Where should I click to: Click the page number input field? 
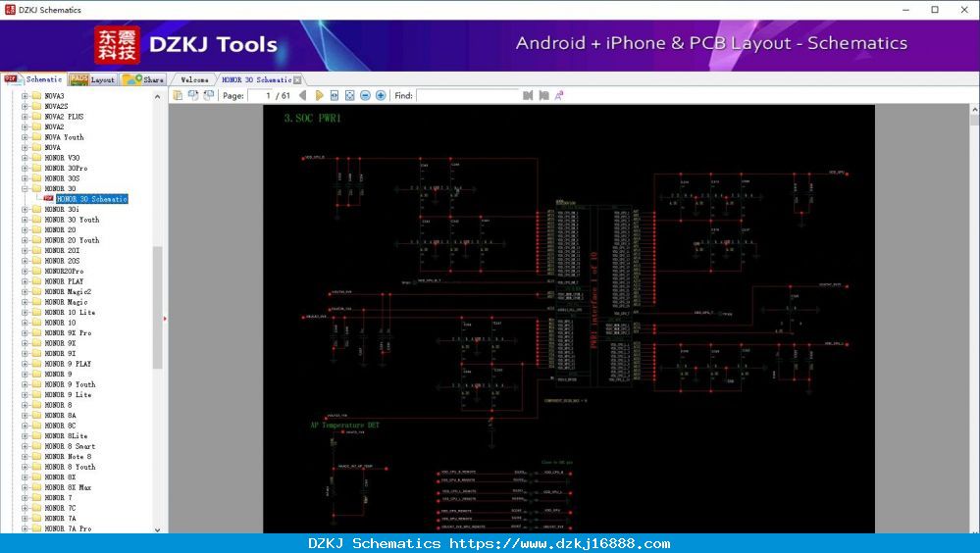(x=261, y=96)
